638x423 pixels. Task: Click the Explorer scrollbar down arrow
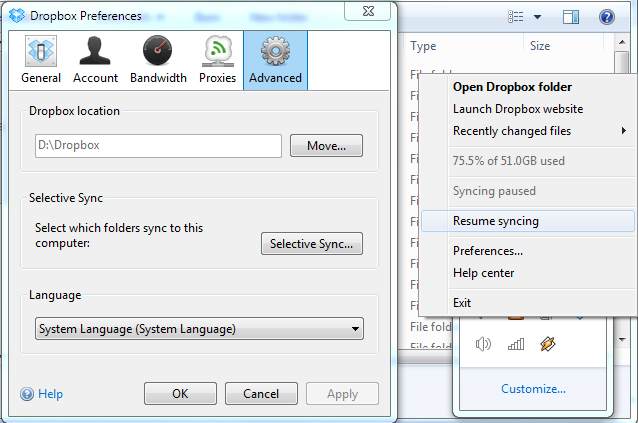(x=622, y=339)
